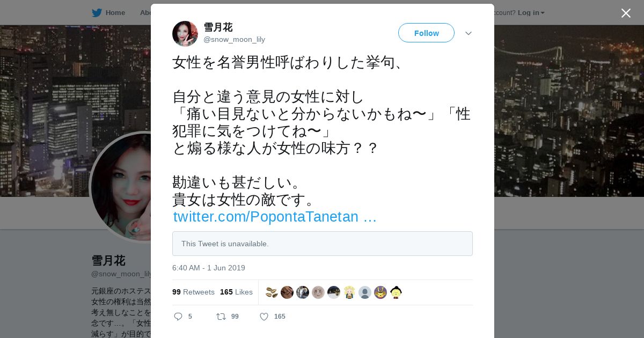
Task: Like the tweet with the heart icon
Action: (264, 317)
